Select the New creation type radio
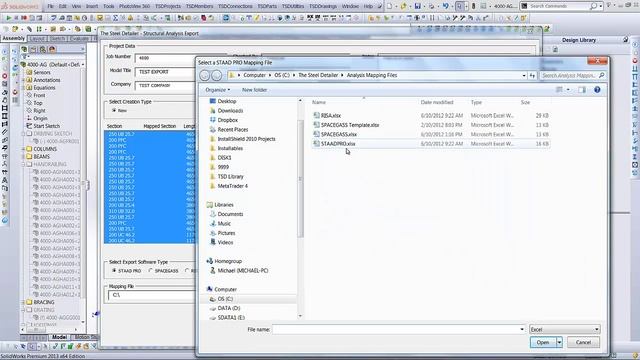 (x=114, y=110)
